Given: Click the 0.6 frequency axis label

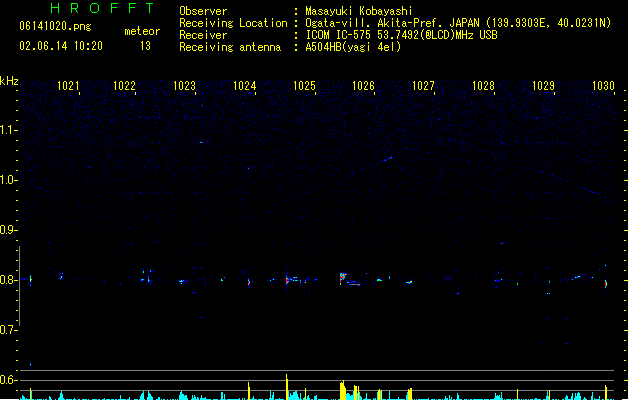Looking at the screenshot, I should point(8,380).
